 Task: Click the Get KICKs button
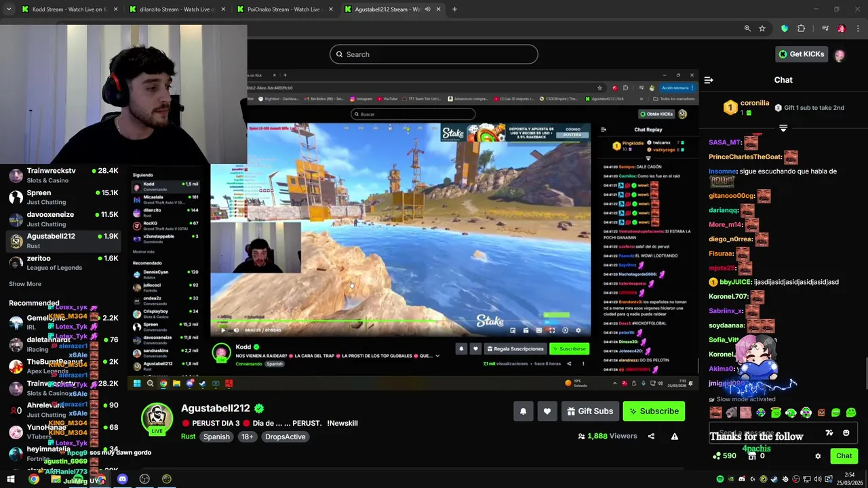point(802,54)
